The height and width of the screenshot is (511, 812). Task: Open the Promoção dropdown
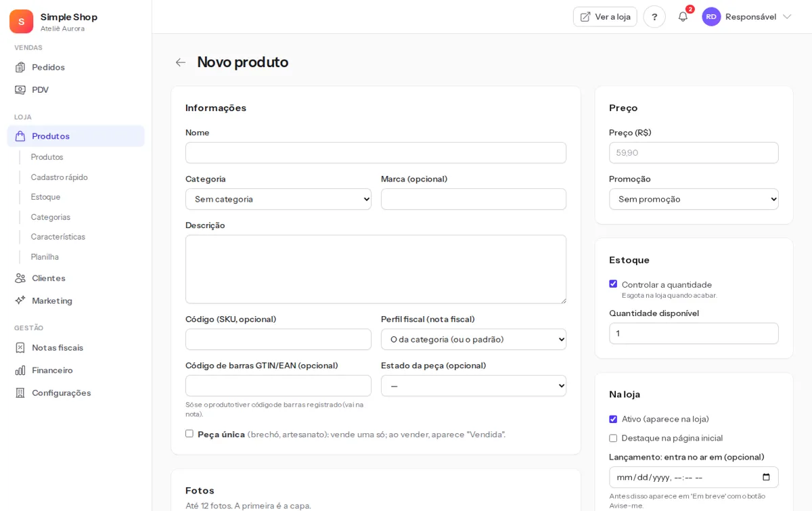point(694,199)
